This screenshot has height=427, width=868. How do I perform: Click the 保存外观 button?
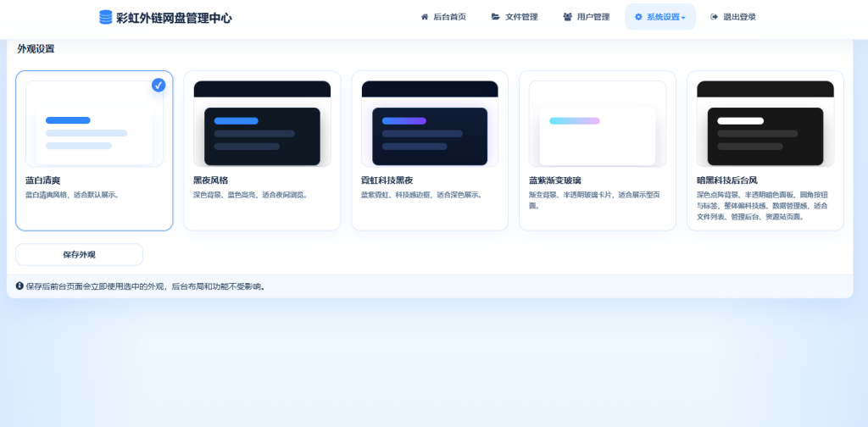[79, 254]
